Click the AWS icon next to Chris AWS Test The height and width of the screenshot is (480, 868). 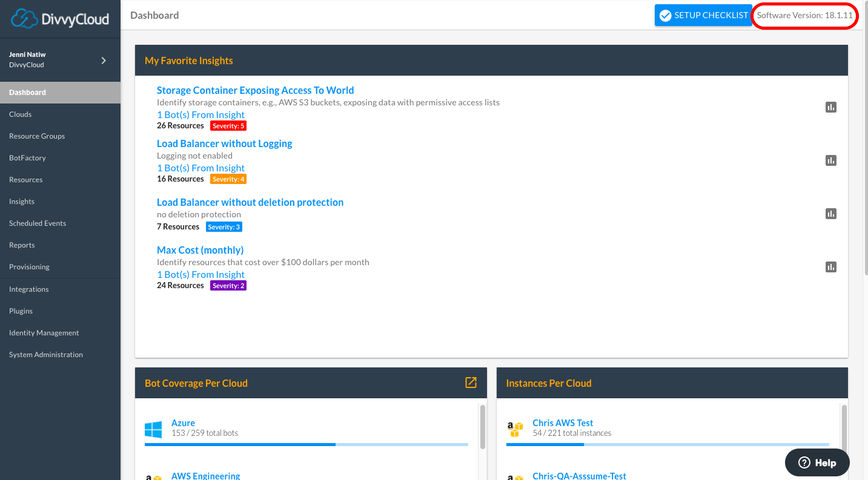coord(515,430)
